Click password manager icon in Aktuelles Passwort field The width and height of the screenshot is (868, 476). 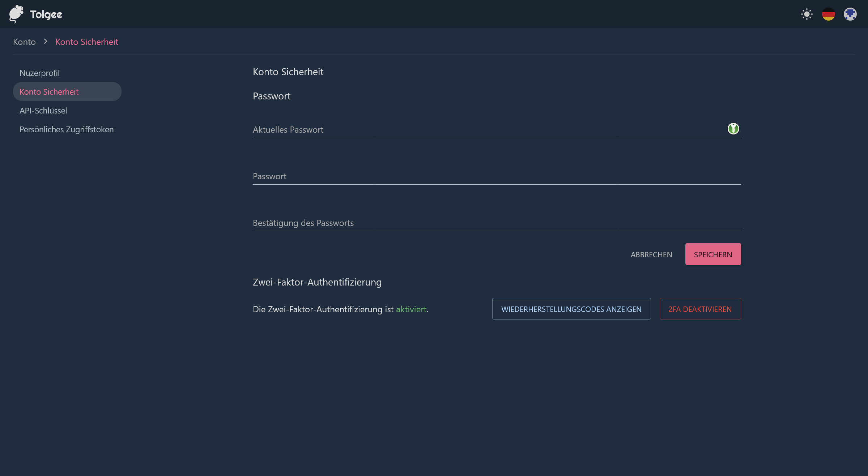point(733,129)
